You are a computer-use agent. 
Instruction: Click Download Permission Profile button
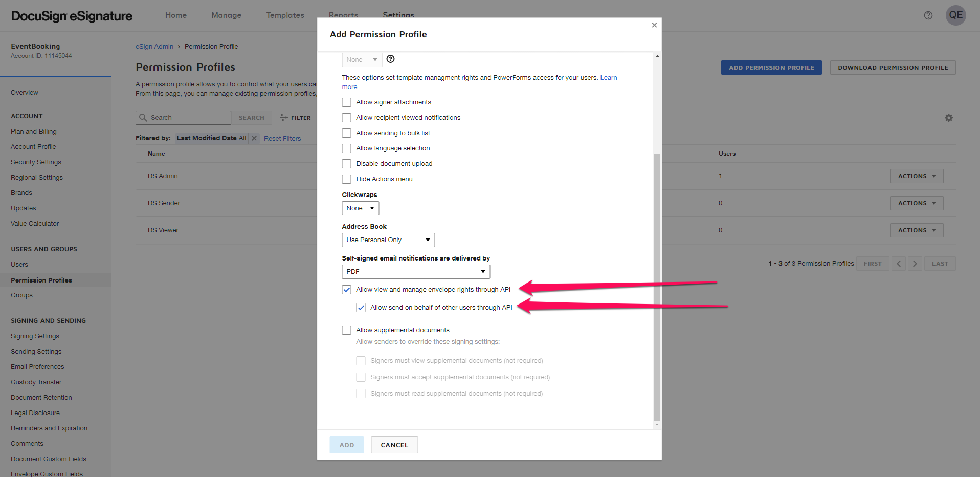tap(893, 68)
